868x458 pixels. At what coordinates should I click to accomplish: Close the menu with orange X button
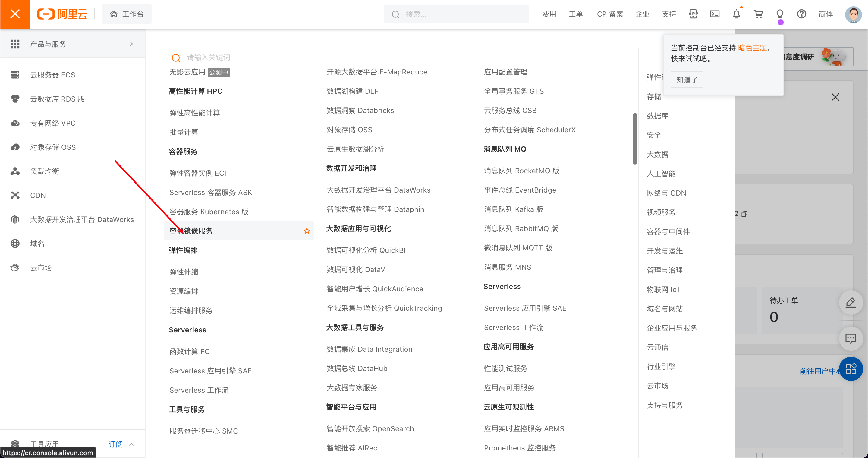click(x=15, y=14)
